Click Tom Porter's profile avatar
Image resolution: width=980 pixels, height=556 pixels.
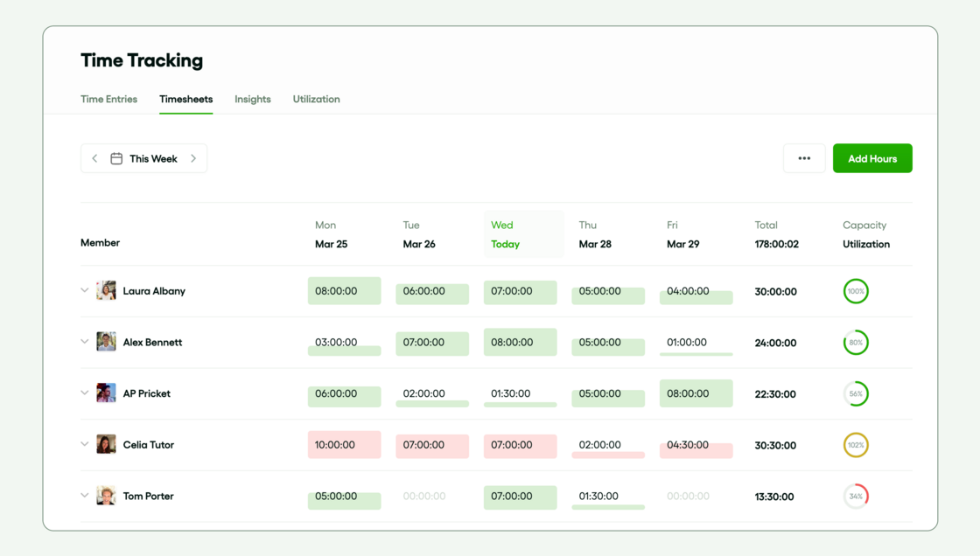pos(106,496)
